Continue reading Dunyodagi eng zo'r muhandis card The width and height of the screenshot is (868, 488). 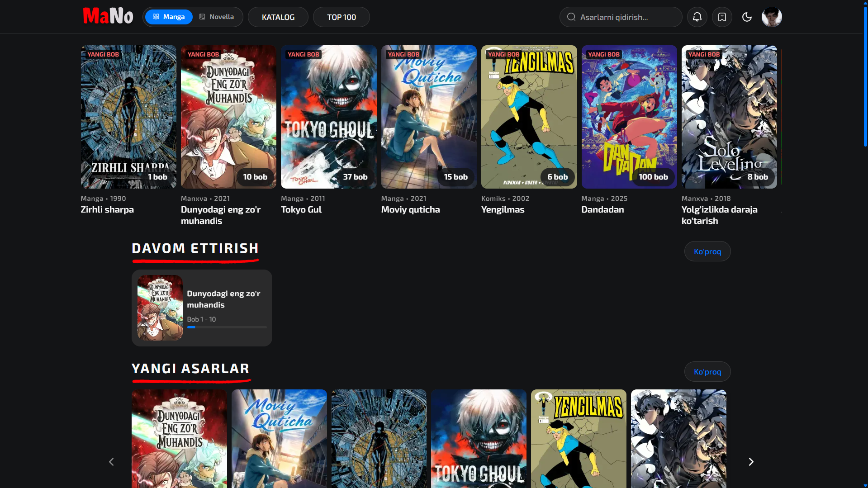pyautogui.click(x=202, y=308)
